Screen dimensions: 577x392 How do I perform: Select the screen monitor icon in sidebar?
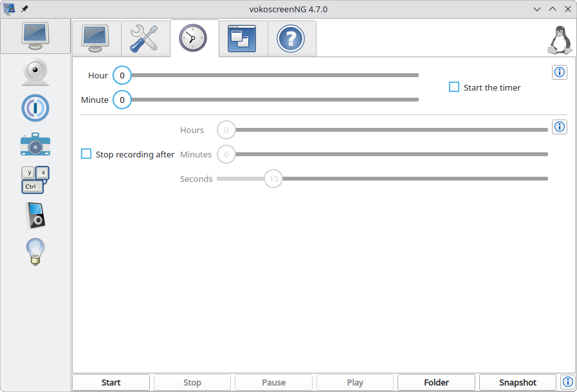(x=35, y=36)
